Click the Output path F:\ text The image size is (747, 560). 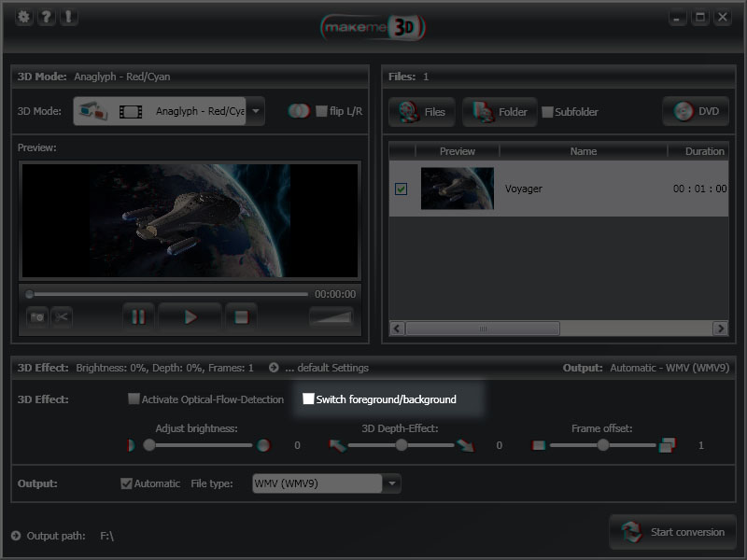(x=106, y=536)
